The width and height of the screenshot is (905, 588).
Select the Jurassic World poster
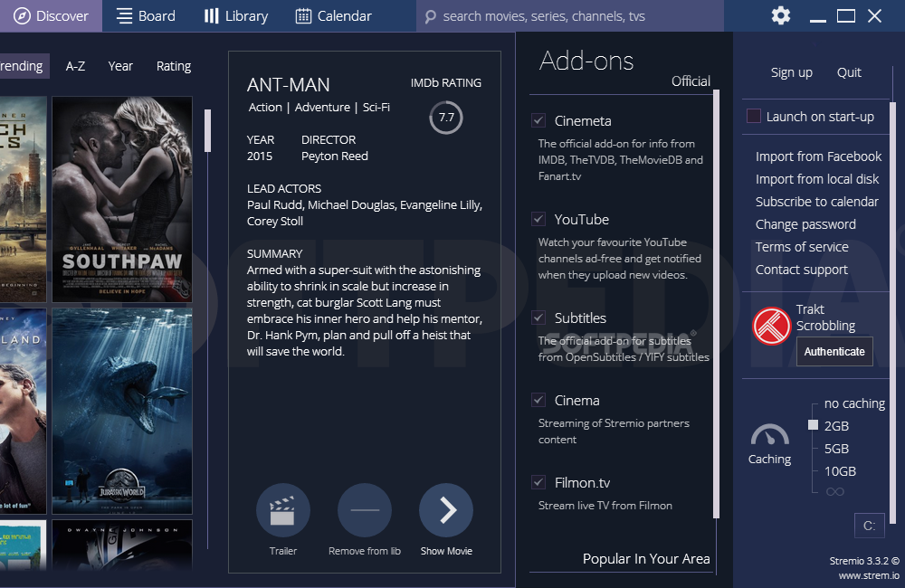pyautogui.click(x=122, y=411)
